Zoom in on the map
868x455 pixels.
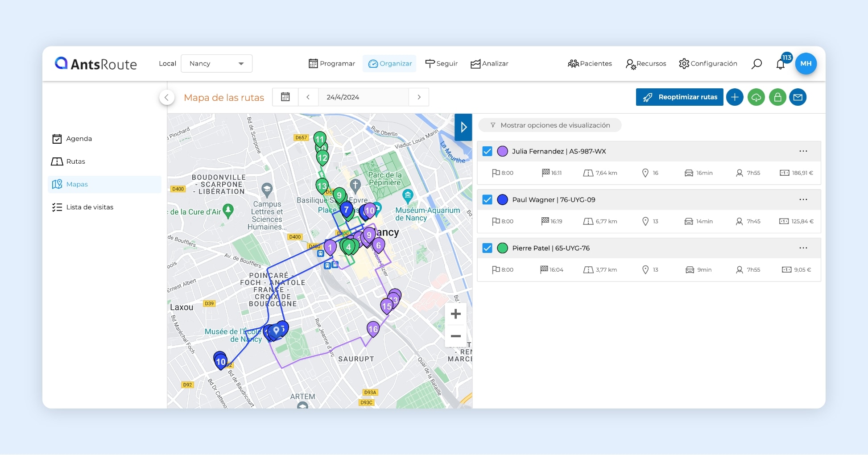[455, 314]
